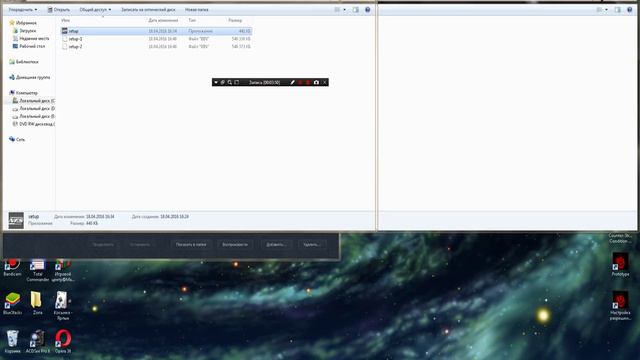This screenshot has height=360, width=640.
Task: Click the setup application file icon
Action: coord(64,31)
